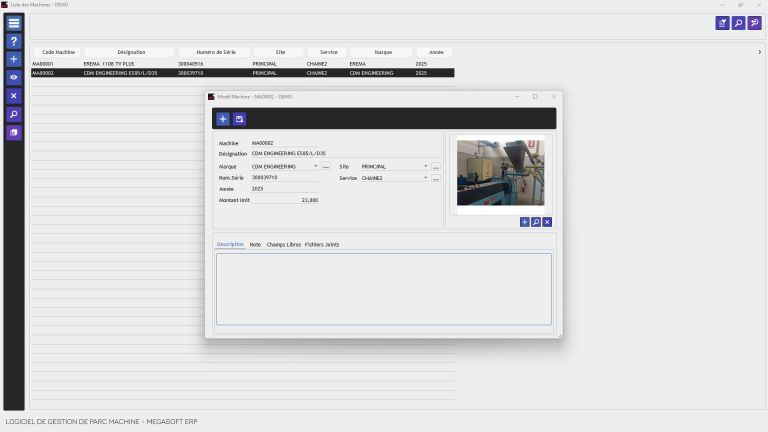Screen dimensions: 768x432
Task: Click the ellipsis button next to Marque
Action: click(326, 167)
